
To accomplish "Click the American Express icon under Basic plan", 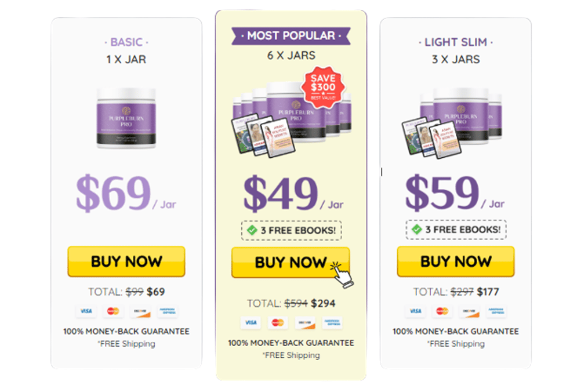I will 167,311.
